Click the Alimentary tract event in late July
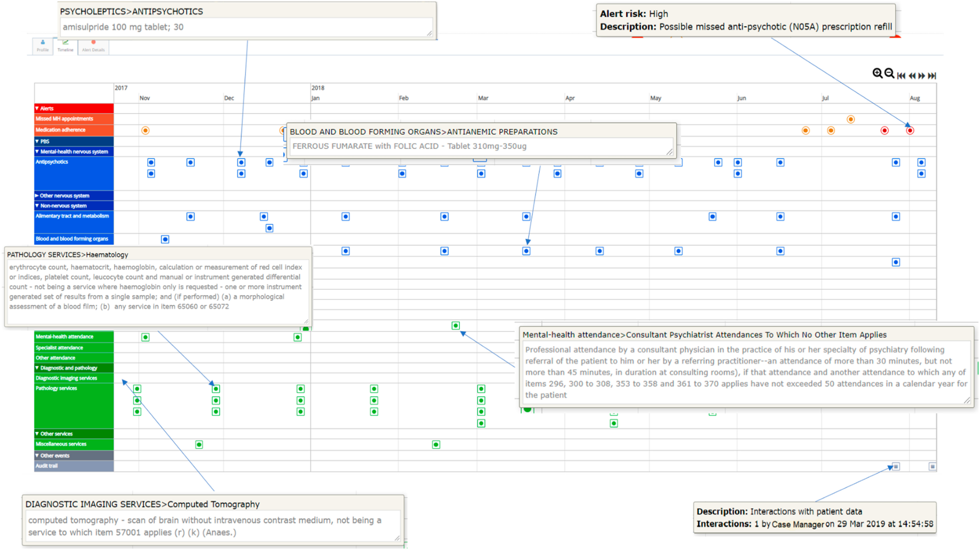Viewport: 980px width, 551px height. click(x=896, y=216)
